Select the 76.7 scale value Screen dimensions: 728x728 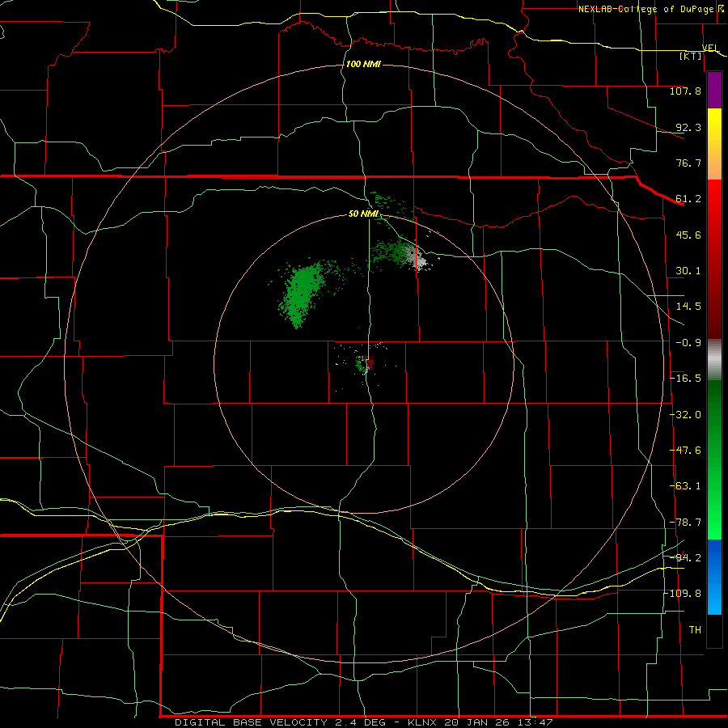[688, 163]
